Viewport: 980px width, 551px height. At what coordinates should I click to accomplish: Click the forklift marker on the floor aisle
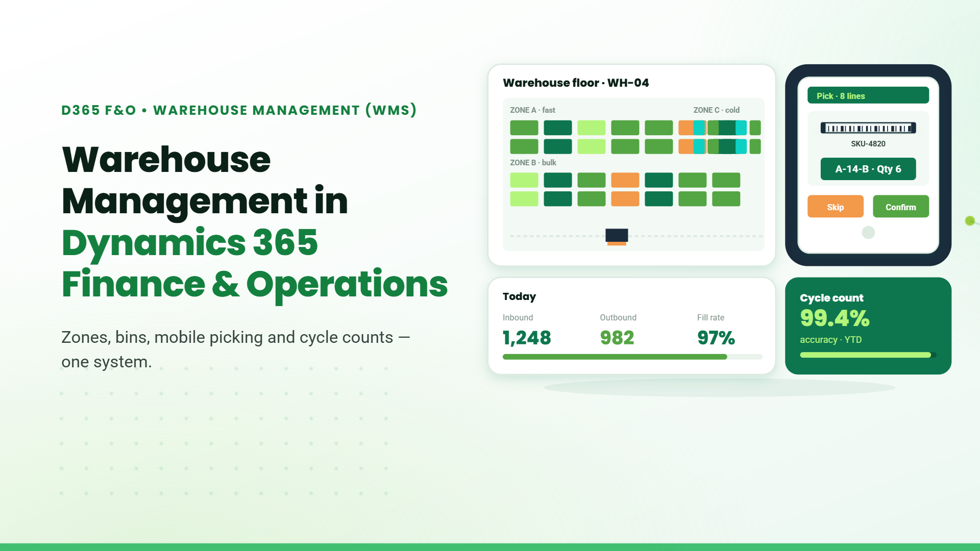click(x=617, y=237)
